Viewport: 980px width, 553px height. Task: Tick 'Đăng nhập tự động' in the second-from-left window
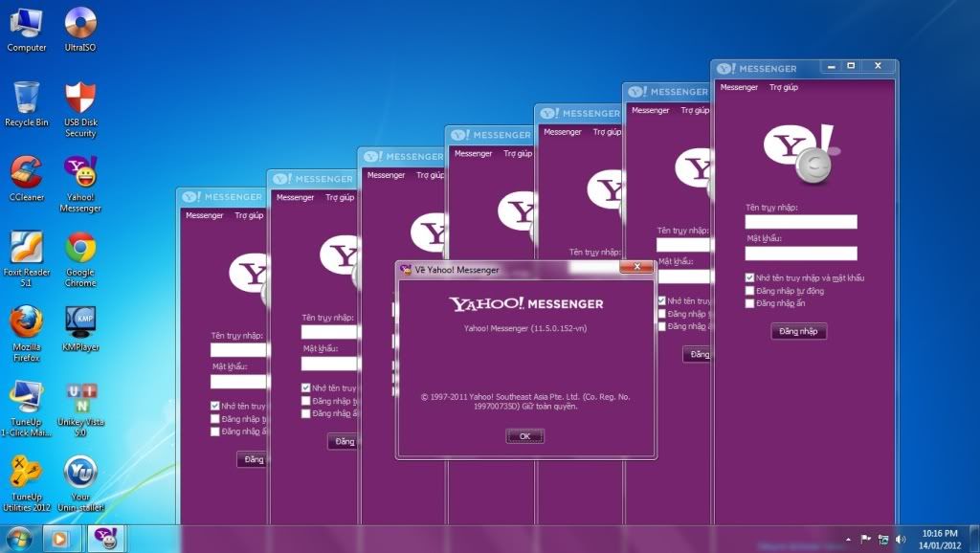305,401
